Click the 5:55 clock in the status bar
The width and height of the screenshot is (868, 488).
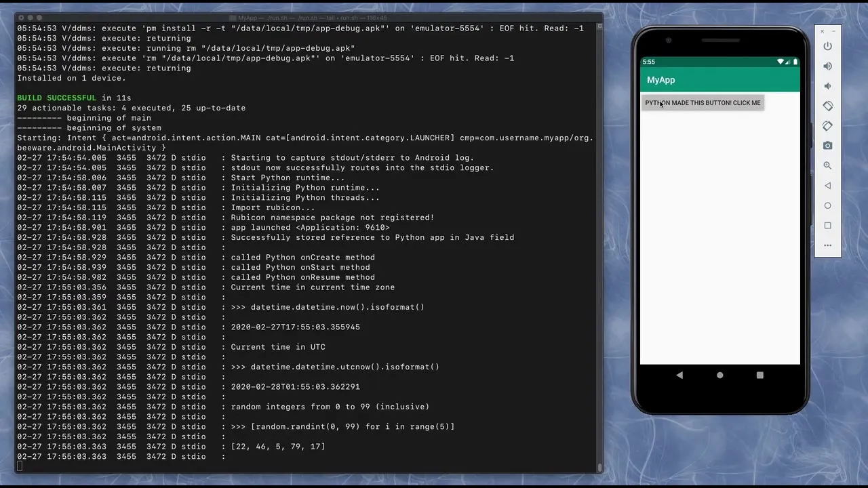pos(649,62)
